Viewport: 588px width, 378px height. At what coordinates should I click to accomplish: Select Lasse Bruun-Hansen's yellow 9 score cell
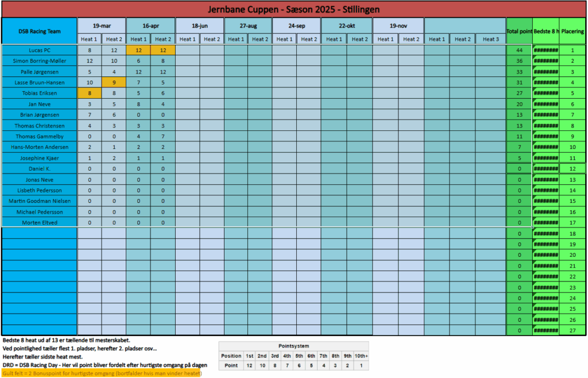[114, 82]
